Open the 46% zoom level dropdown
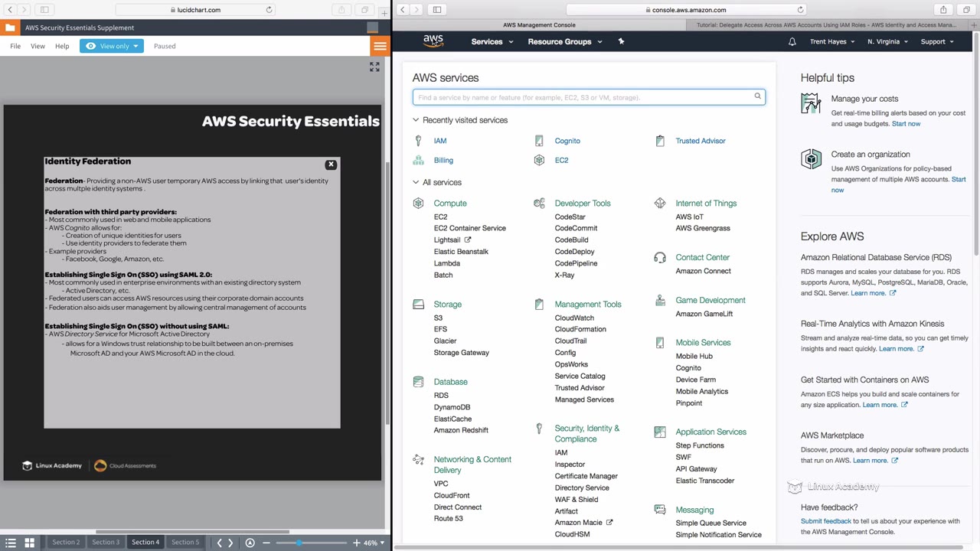Viewport: 980px width, 551px height. (374, 543)
